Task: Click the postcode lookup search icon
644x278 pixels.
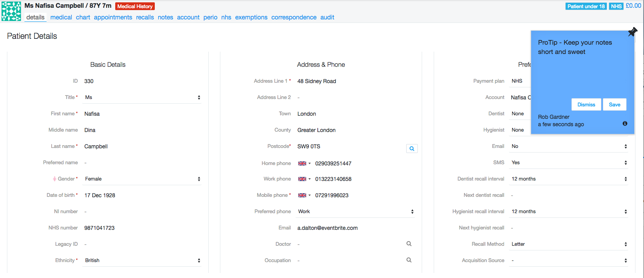Action: click(x=412, y=149)
